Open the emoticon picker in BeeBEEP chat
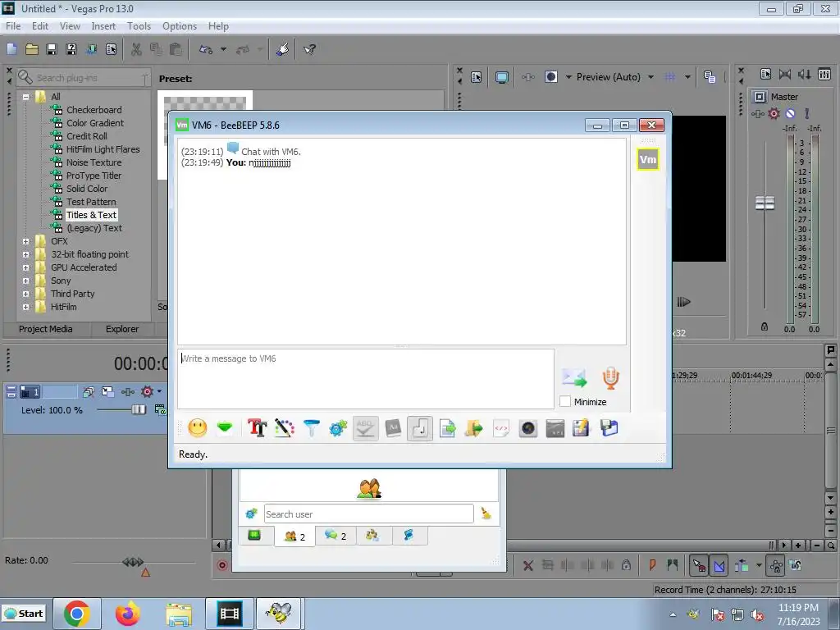 point(198,428)
